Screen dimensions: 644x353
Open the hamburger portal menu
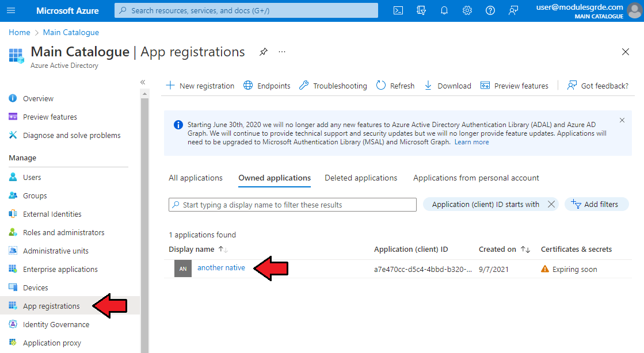12,10
